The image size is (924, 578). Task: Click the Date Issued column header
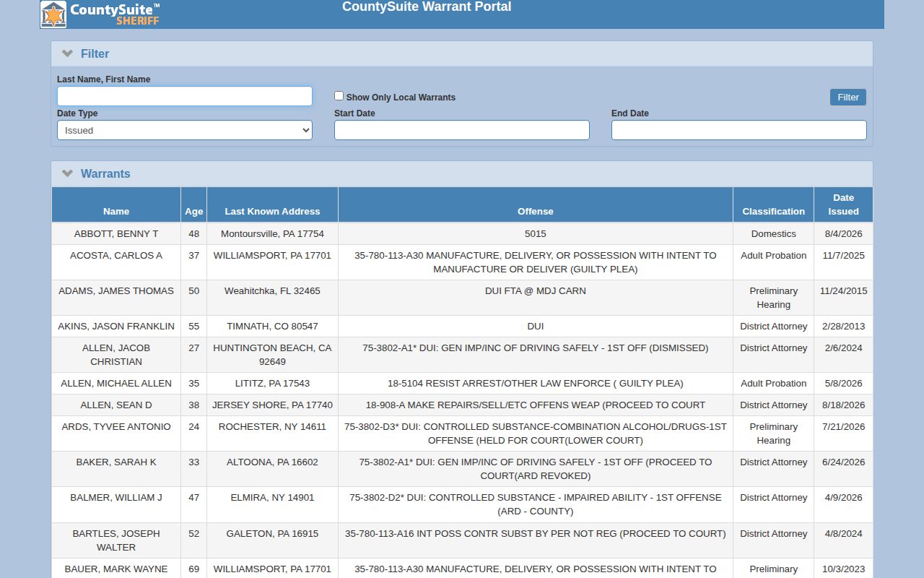tap(844, 204)
